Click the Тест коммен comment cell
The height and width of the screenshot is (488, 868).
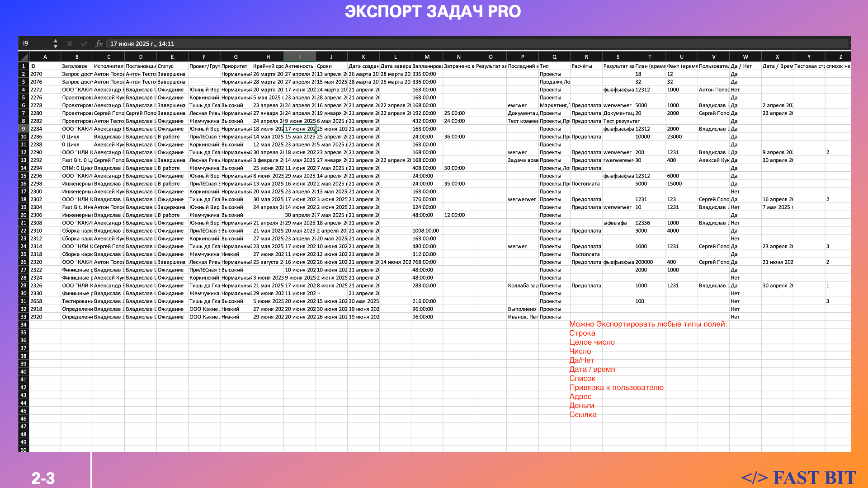coord(523,121)
